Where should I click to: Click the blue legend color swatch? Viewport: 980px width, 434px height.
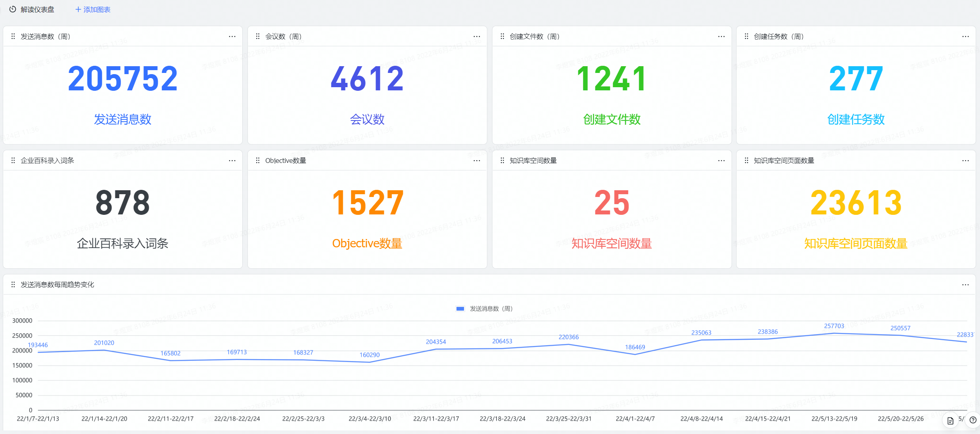[x=460, y=309]
